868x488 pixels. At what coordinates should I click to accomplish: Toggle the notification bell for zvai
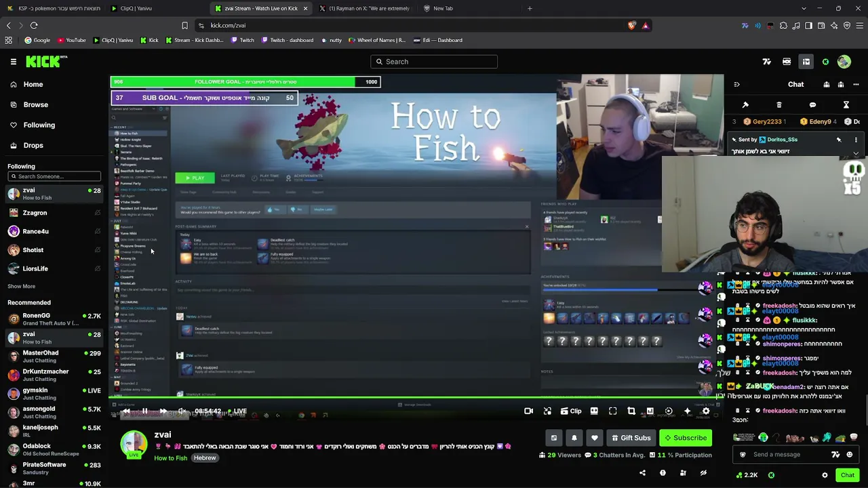click(x=574, y=438)
